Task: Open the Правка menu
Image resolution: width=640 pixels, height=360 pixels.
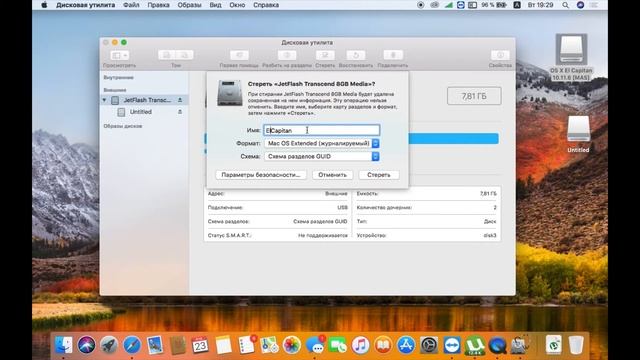Action: pyautogui.click(x=158, y=5)
